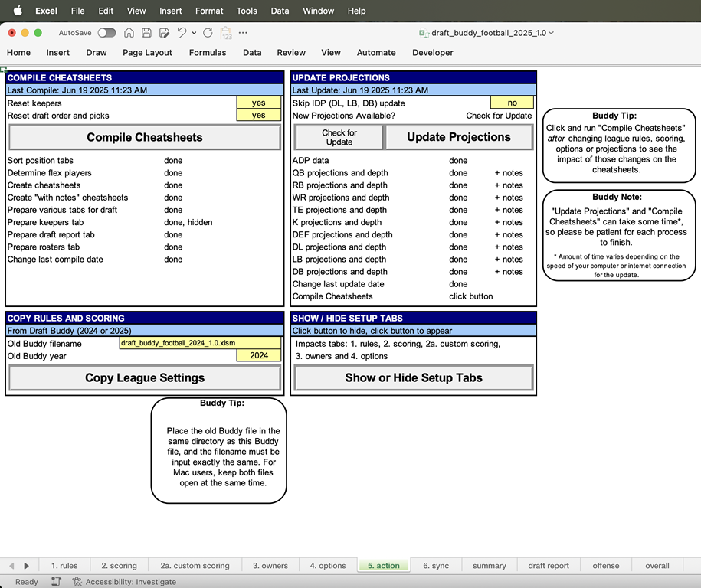The width and height of the screenshot is (701, 588).
Task: Click the Home icon in quick access toolbar
Action: coord(129,33)
